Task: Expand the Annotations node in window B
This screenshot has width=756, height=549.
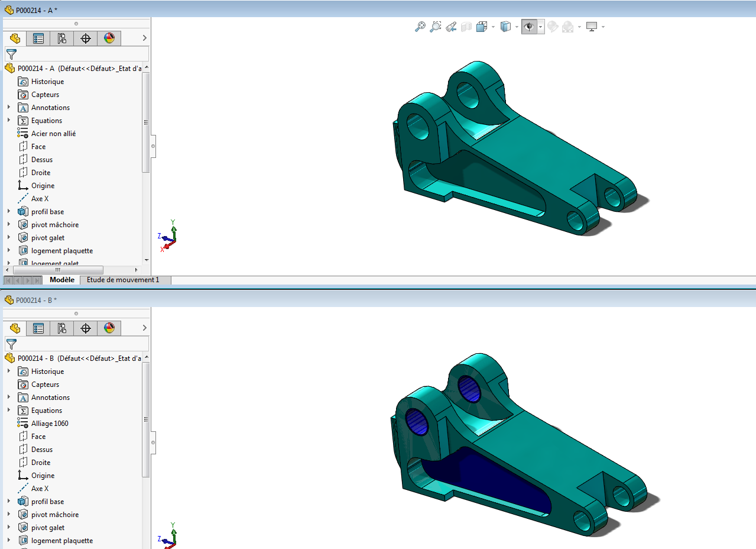Action: (9, 398)
